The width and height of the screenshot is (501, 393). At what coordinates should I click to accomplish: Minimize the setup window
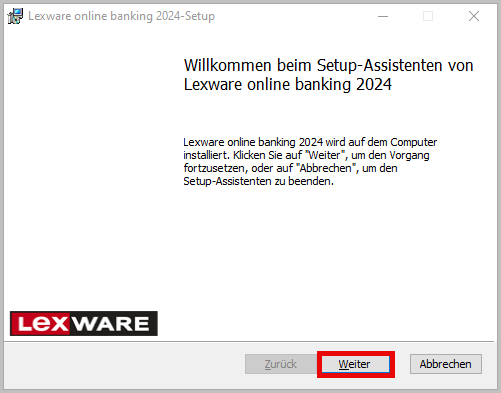(x=383, y=16)
